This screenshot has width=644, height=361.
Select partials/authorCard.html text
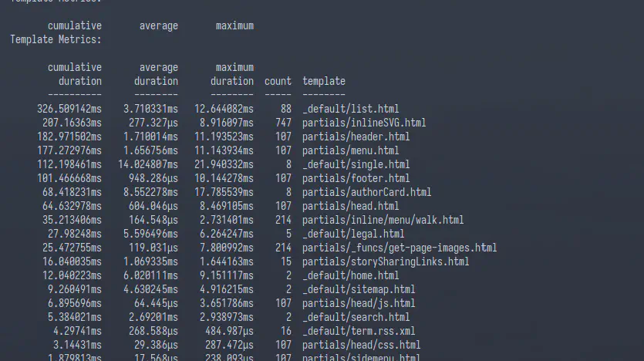click(x=366, y=192)
